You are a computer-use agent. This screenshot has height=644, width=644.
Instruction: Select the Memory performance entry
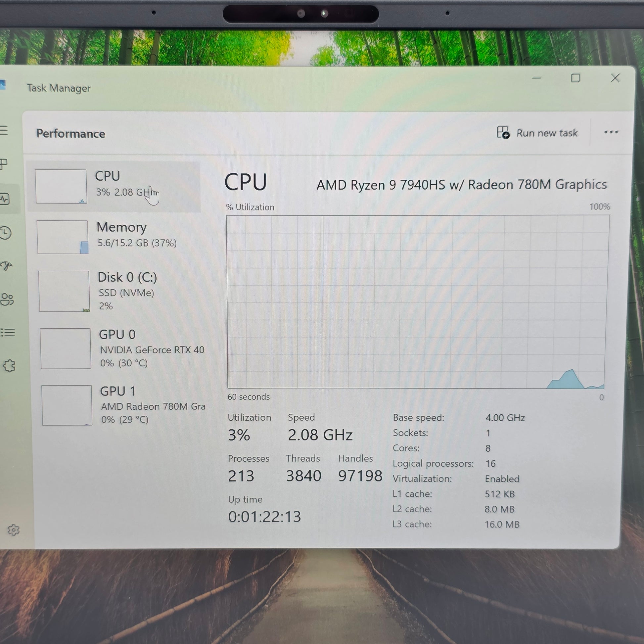coord(115,237)
